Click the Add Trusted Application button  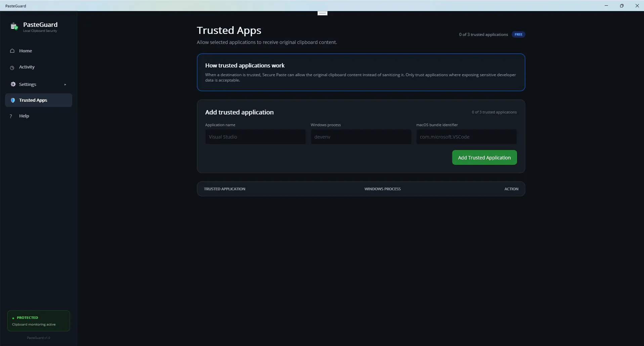coord(484,157)
